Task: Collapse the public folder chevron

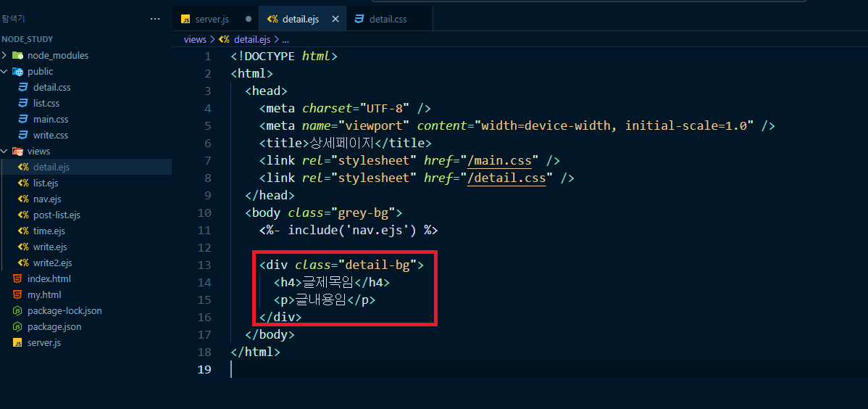Action: pos(4,72)
